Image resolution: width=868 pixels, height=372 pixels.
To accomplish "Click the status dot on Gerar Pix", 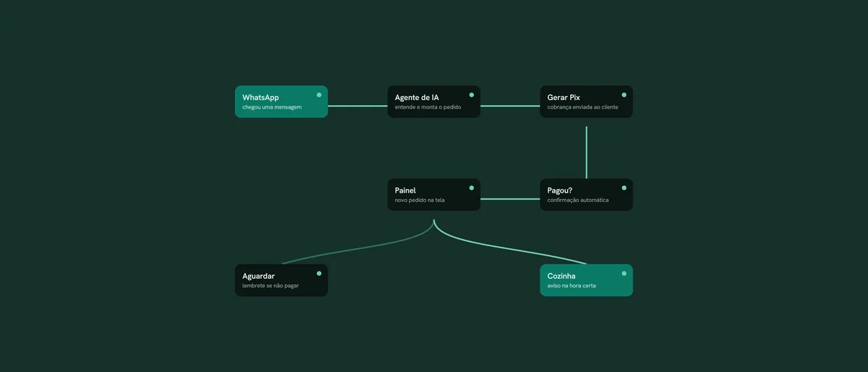I will (624, 95).
